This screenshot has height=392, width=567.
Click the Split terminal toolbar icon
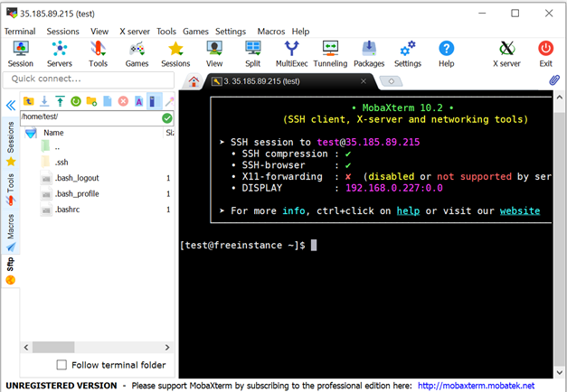tap(253, 54)
